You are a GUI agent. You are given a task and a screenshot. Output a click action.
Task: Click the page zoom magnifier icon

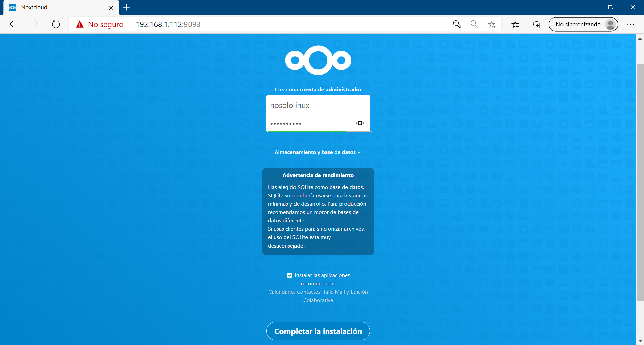point(474,24)
